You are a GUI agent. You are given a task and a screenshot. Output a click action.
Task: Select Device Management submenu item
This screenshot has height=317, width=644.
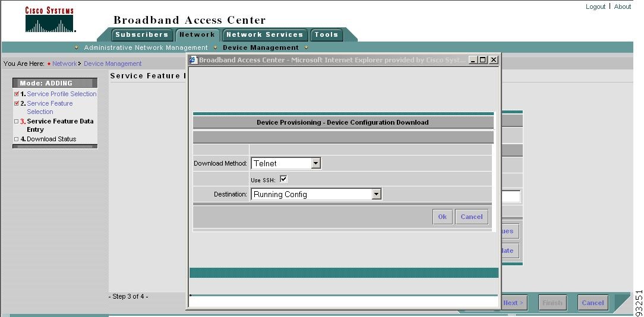(x=261, y=47)
